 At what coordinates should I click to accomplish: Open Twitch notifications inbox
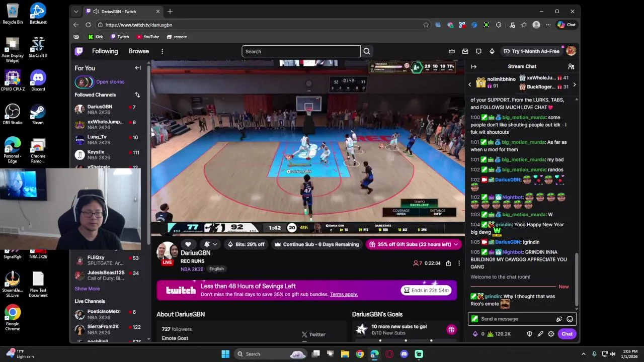coord(465,51)
